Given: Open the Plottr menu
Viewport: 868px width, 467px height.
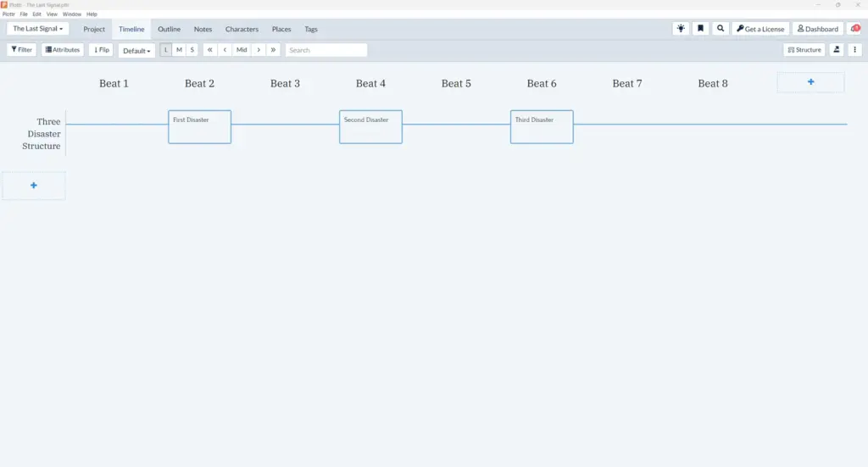Looking at the screenshot, I should (8, 14).
